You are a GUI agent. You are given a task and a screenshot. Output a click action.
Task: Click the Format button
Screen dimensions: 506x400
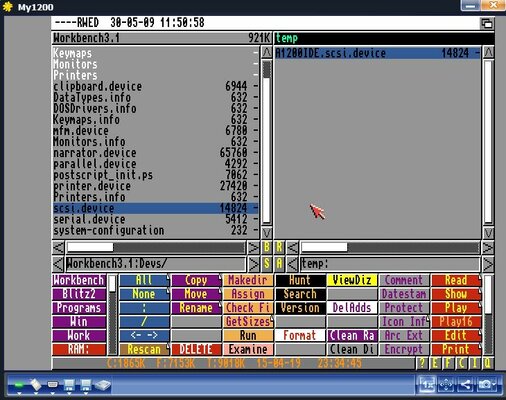pos(300,335)
